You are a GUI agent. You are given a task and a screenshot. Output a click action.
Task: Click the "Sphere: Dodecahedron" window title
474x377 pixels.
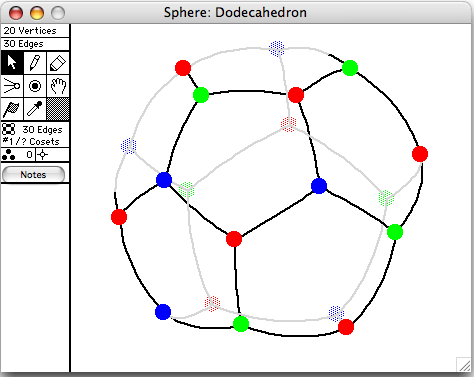click(x=235, y=12)
